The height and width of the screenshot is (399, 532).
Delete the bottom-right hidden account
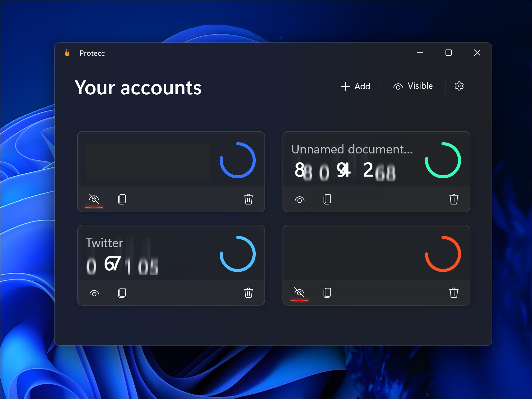(x=454, y=293)
